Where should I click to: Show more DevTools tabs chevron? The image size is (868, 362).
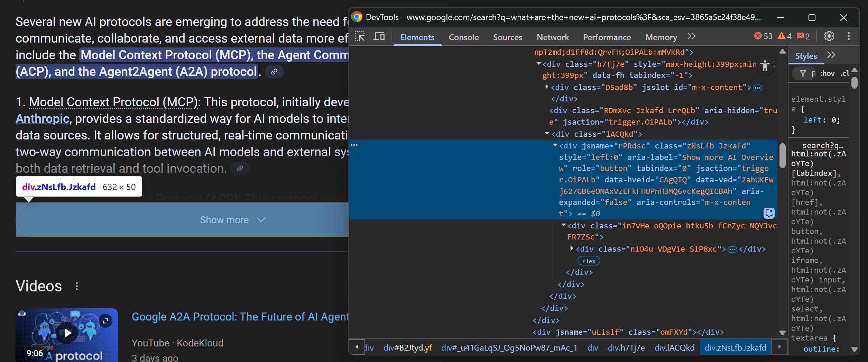692,36
